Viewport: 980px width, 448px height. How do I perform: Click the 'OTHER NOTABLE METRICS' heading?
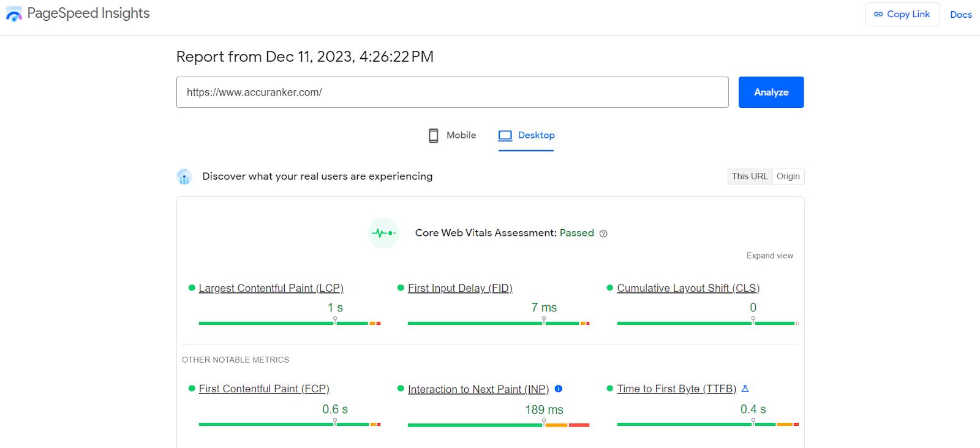(x=235, y=360)
